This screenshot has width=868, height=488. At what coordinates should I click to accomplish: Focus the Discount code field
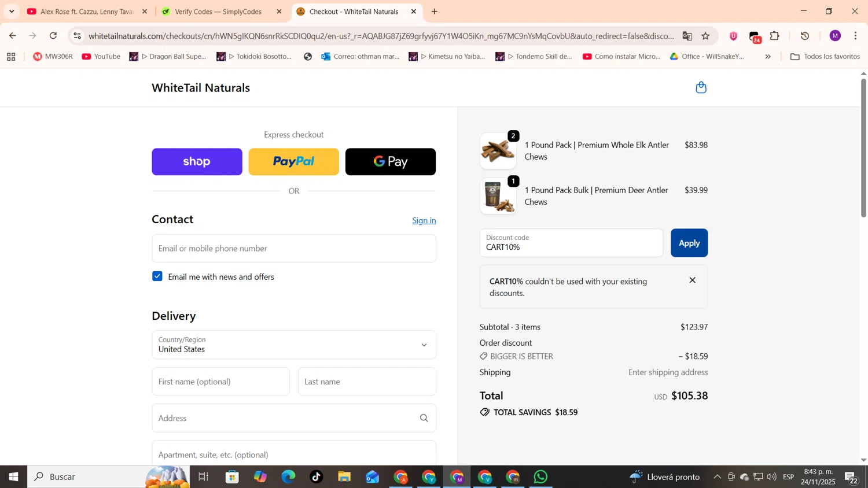571,243
